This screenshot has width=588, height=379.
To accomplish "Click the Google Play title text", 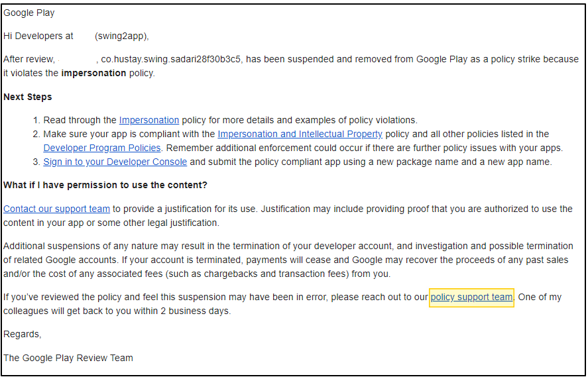I will [x=29, y=13].
